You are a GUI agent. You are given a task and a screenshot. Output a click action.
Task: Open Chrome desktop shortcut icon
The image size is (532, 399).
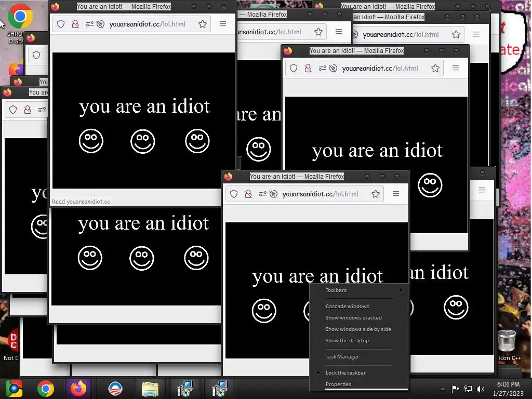(x=20, y=16)
